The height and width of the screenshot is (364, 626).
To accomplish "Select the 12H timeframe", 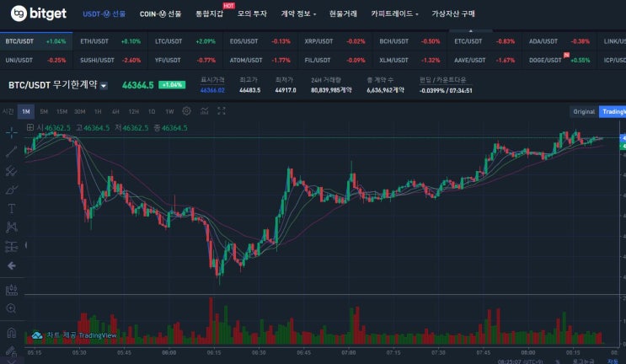I will (x=133, y=111).
